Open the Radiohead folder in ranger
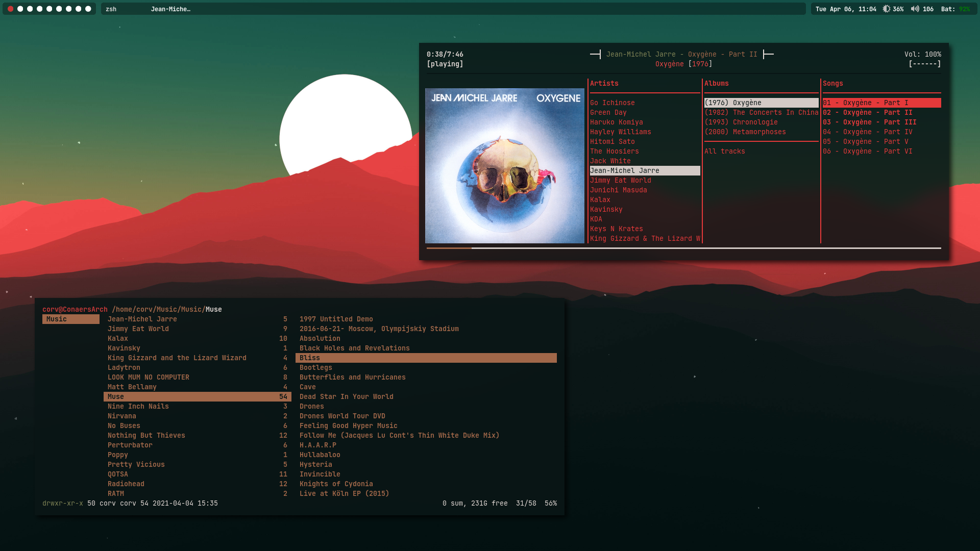 [126, 484]
